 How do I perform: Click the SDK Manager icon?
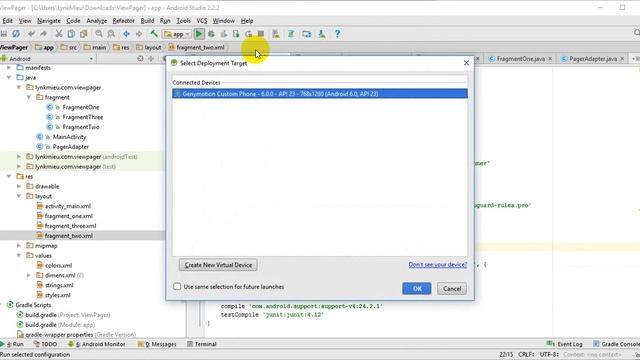pos(322,34)
